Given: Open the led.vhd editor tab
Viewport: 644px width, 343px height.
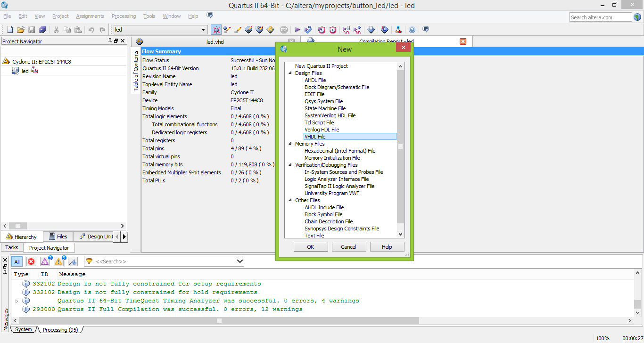Looking at the screenshot, I should pos(215,41).
